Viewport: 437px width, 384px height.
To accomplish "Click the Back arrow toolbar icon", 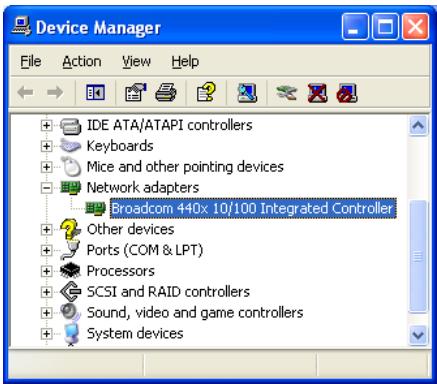I will (26, 92).
